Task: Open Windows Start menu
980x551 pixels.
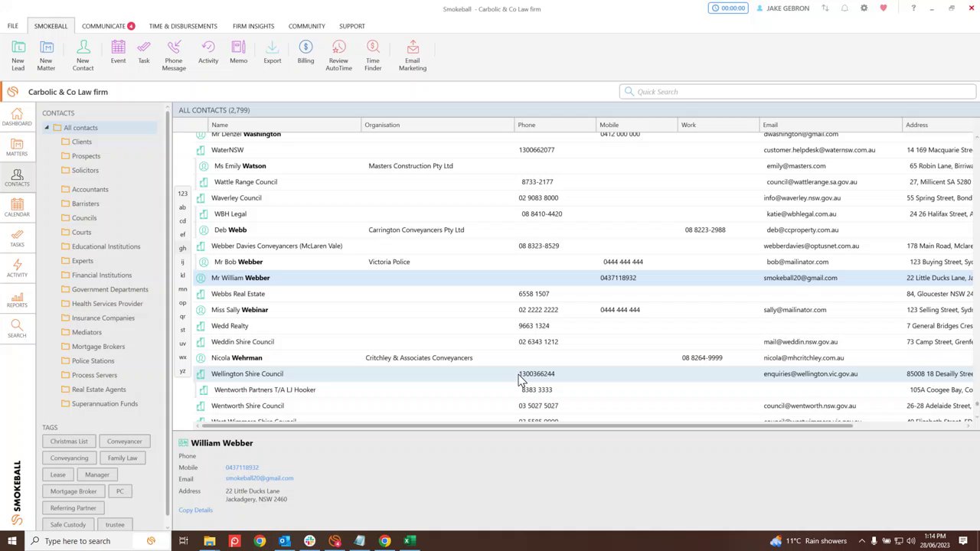Action: coord(11,541)
